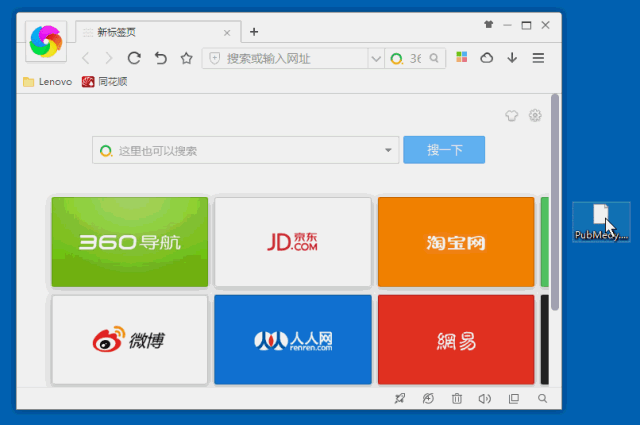Open the downloads arrow icon
Image resolution: width=640 pixels, height=425 pixels.
point(512,58)
